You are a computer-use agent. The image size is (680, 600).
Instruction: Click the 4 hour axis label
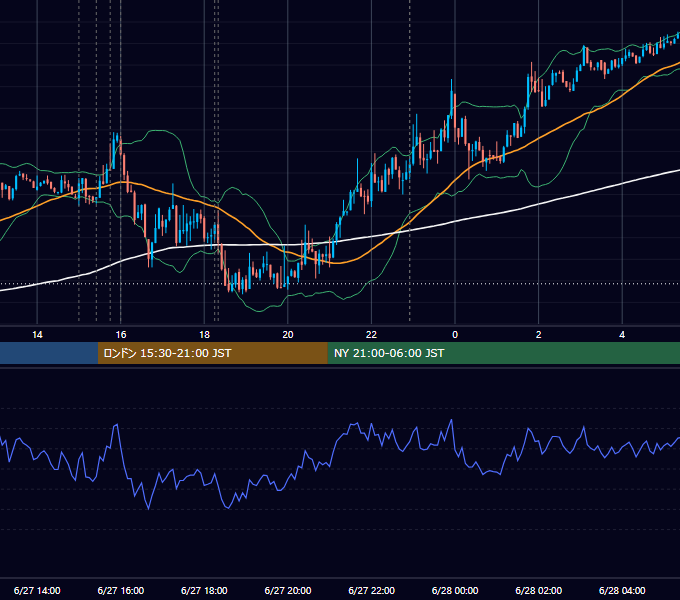(622, 335)
